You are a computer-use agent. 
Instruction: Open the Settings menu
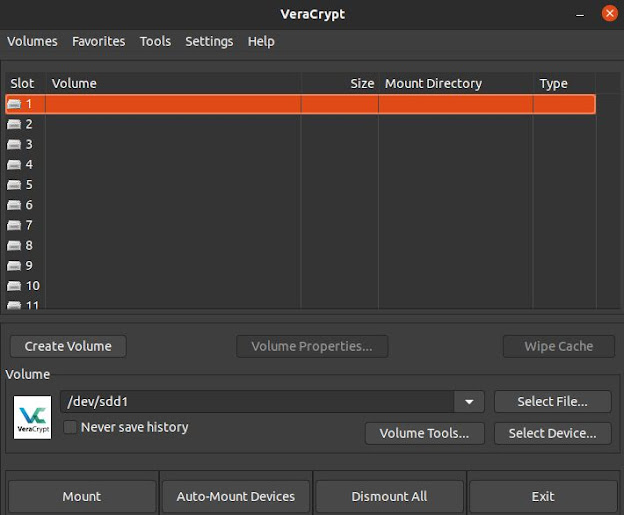coord(209,41)
